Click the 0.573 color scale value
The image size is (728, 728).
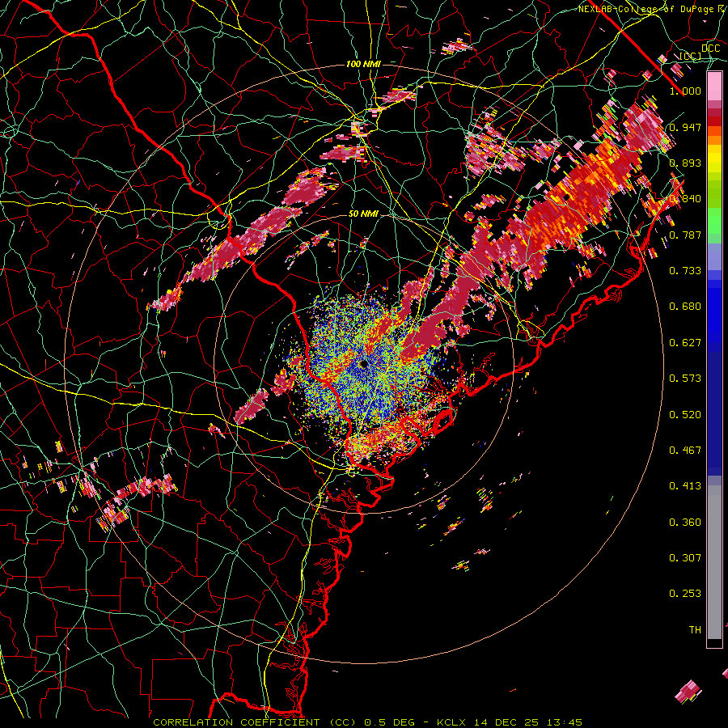point(685,379)
